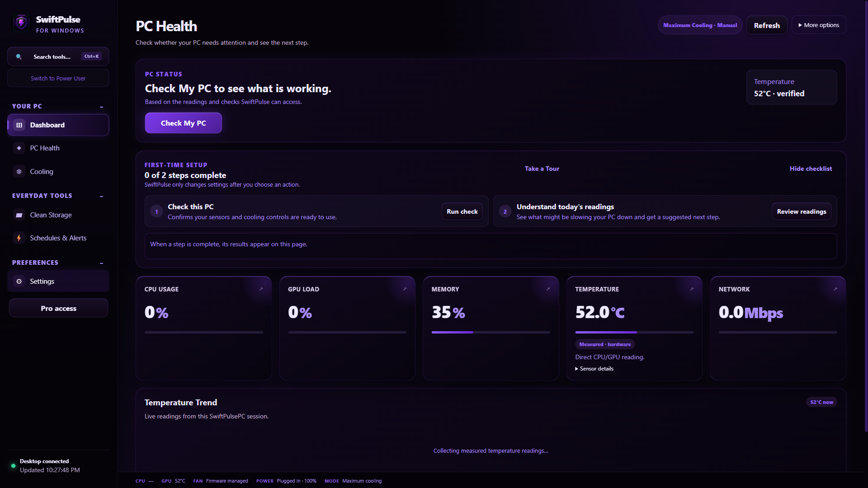Hide the first-time setup checklist
868x488 pixels.
click(811, 169)
